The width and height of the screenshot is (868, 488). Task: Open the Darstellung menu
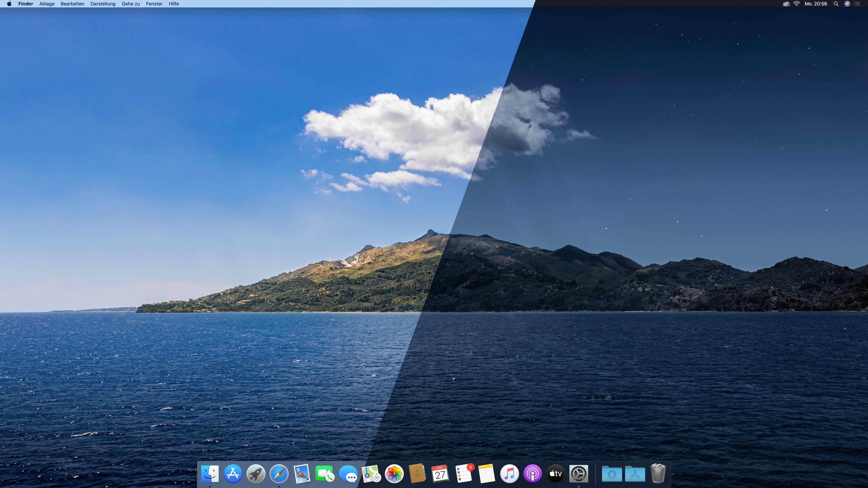[103, 4]
